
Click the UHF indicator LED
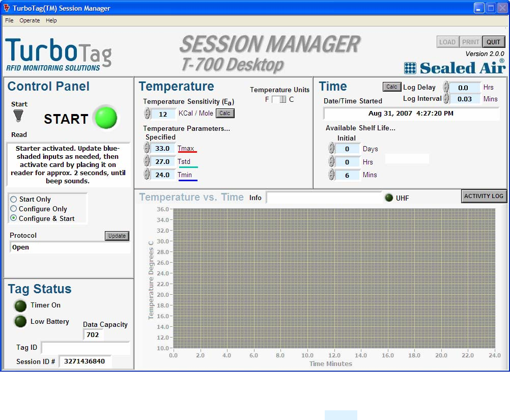click(389, 198)
